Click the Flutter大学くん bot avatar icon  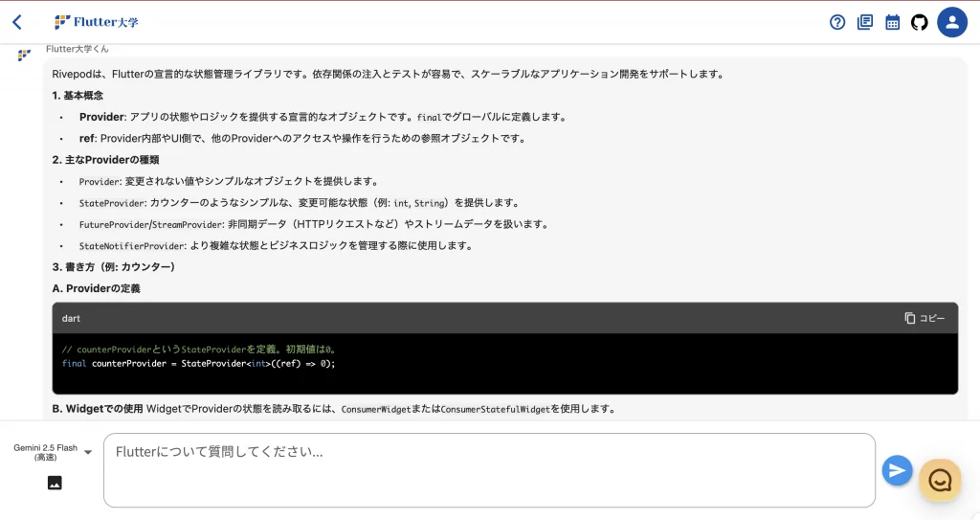24,56
